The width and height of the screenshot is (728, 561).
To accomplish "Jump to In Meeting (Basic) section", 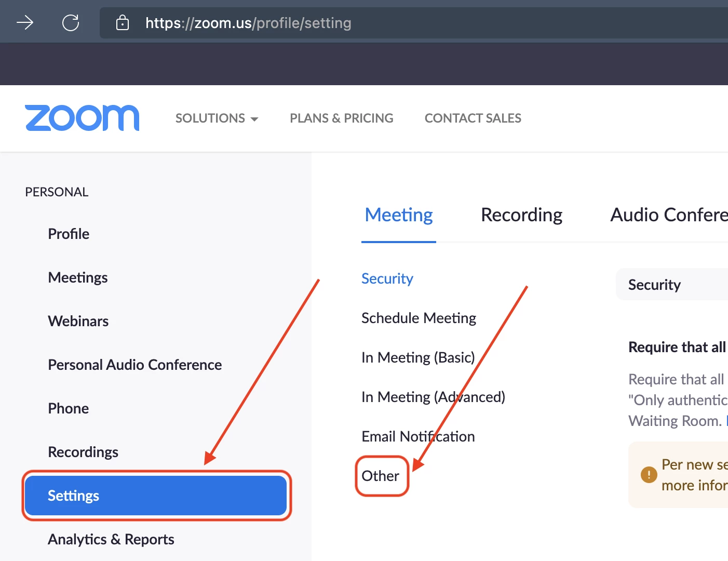I will tap(418, 357).
